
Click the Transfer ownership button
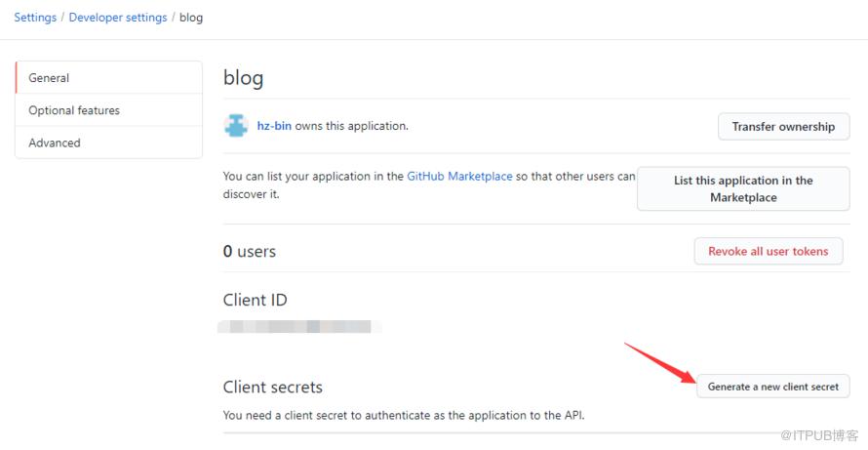click(x=783, y=126)
